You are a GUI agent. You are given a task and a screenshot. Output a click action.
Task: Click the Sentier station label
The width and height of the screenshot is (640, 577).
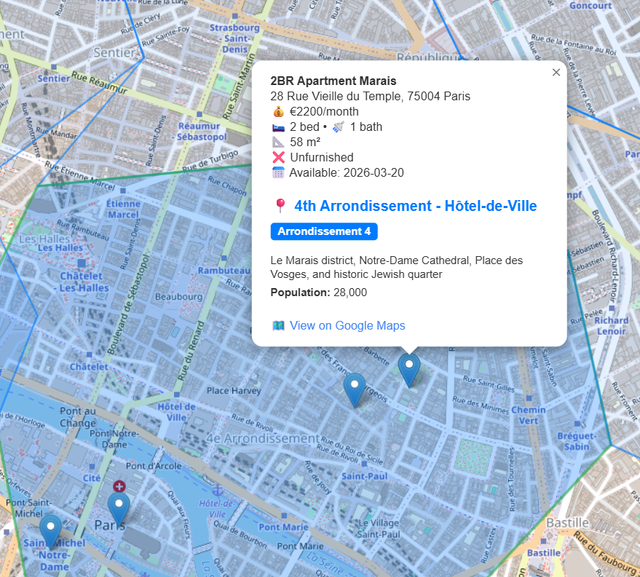53,78
